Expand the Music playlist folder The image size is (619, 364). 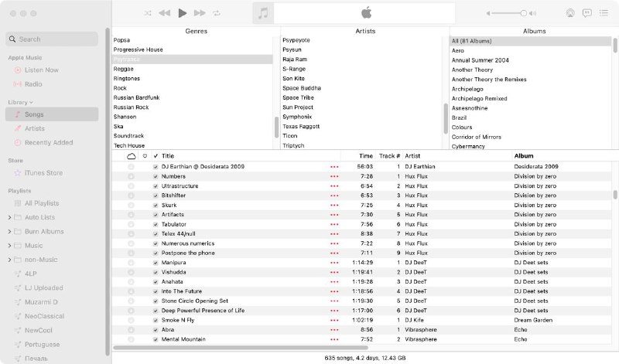click(x=9, y=246)
